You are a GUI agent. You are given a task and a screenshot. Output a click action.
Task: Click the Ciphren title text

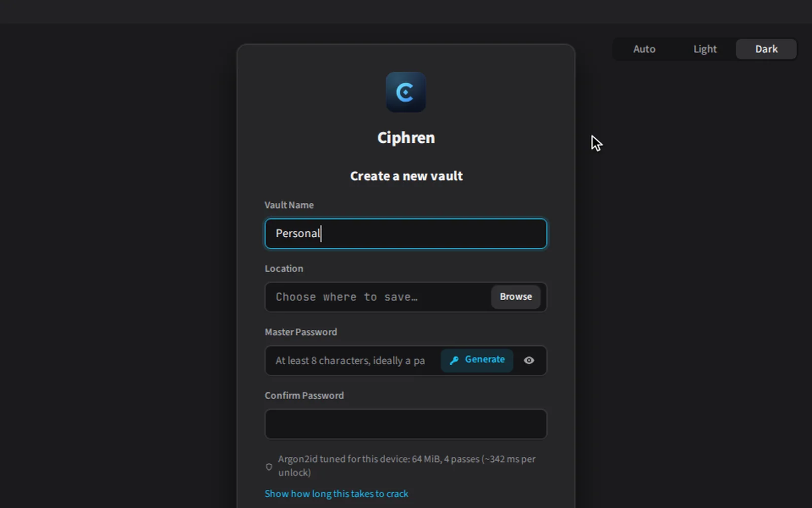click(x=406, y=138)
